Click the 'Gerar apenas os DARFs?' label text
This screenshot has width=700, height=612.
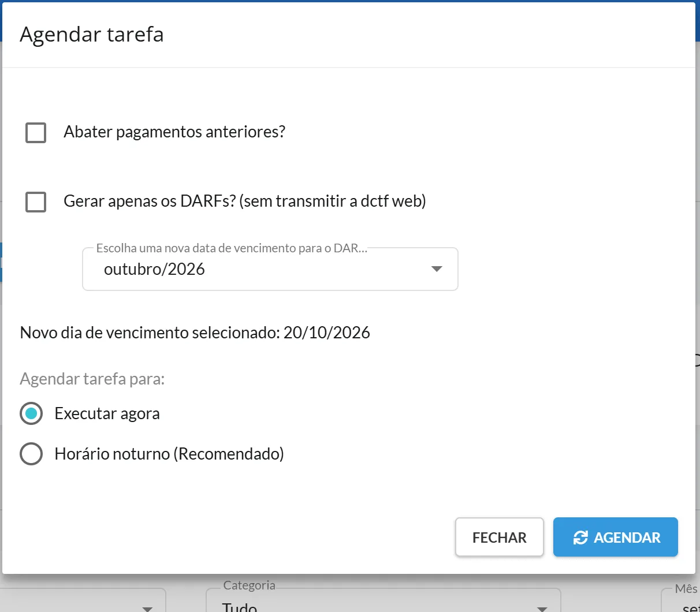click(245, 201)
